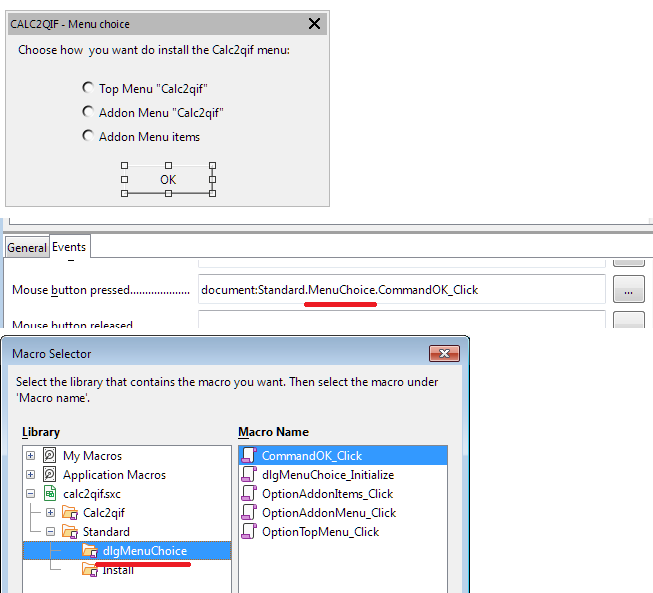Select Install module in tree

pos(118,570)
